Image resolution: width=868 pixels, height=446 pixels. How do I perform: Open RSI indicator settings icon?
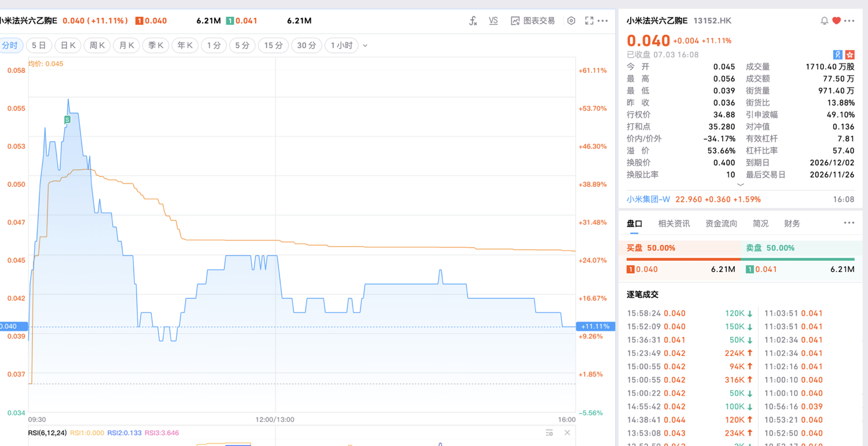[549, 433]
